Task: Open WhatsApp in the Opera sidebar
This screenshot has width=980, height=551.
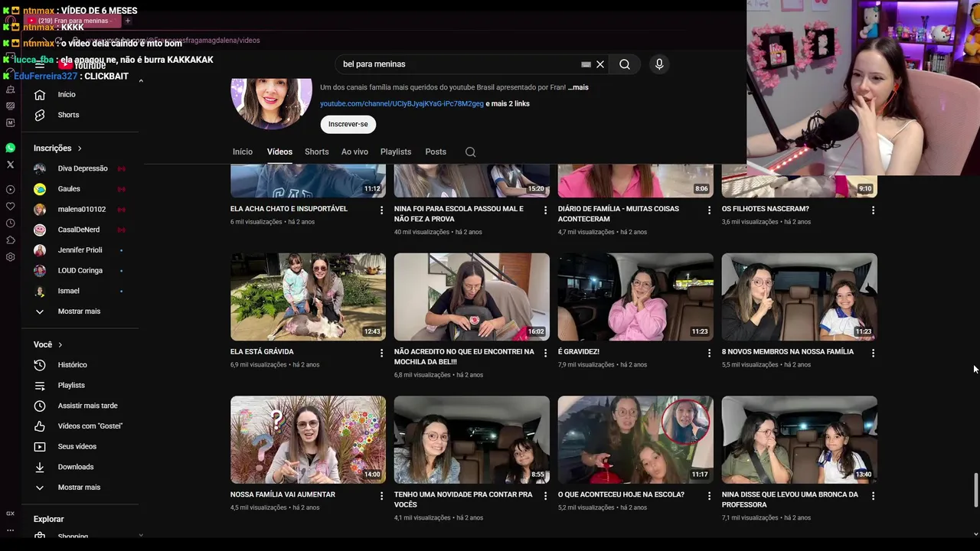Action: point(10,148)
